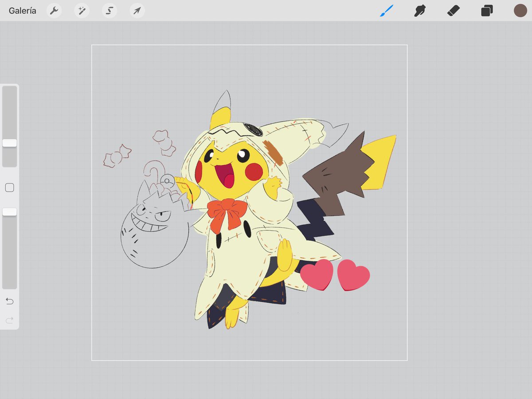This screenshot has width=532, height=399.
Task: Click the brush size slider handle
Action: click(9, 143)
